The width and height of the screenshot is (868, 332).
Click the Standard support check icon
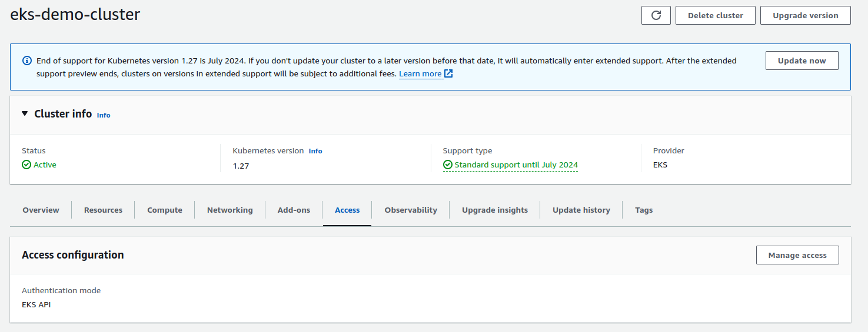click(x=448, y=165)
